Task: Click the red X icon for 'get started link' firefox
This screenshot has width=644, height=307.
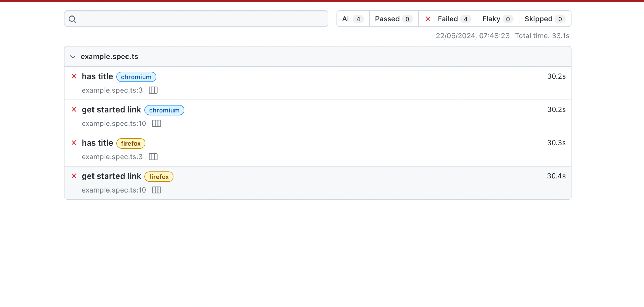Action: pos(74,176)
